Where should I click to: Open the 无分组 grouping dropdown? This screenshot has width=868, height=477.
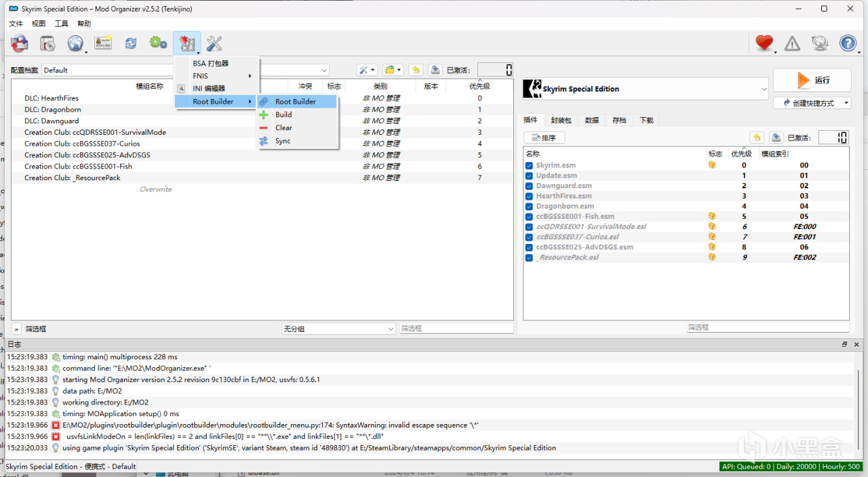pos(338,329)
